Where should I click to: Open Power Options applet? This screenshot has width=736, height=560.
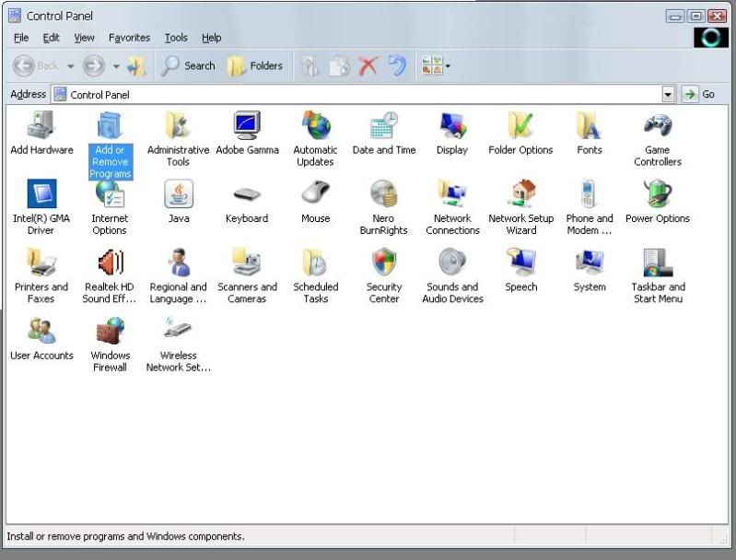coord(658,195)
